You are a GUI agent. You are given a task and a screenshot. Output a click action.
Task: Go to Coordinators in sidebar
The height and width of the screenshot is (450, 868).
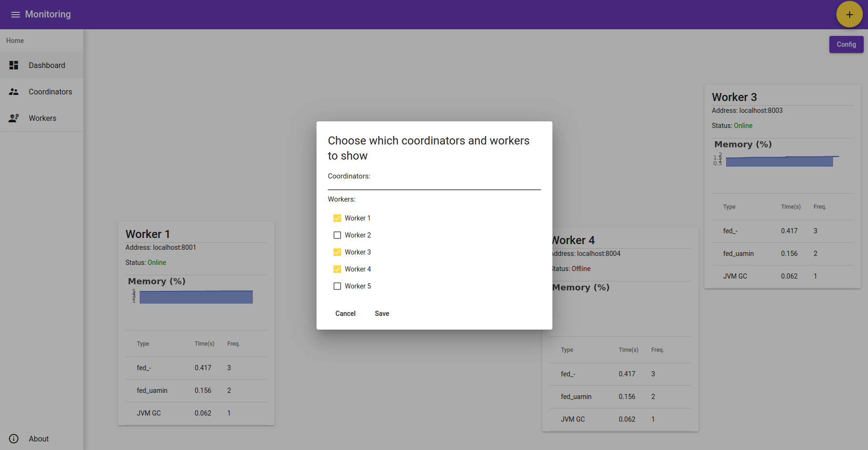pos(42,92)
